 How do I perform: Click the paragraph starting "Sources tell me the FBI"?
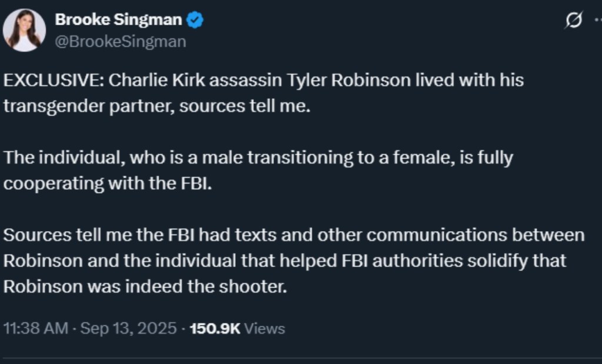pyautogui.click(x=294, y=235)
